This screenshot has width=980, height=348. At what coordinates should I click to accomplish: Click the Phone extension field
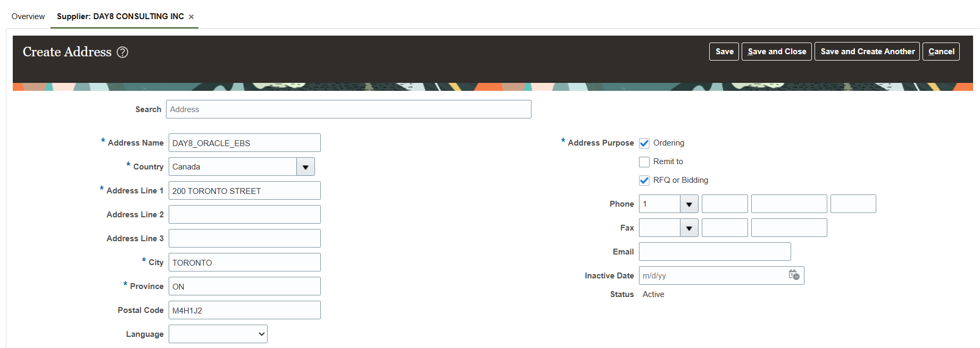click(853, 204)
